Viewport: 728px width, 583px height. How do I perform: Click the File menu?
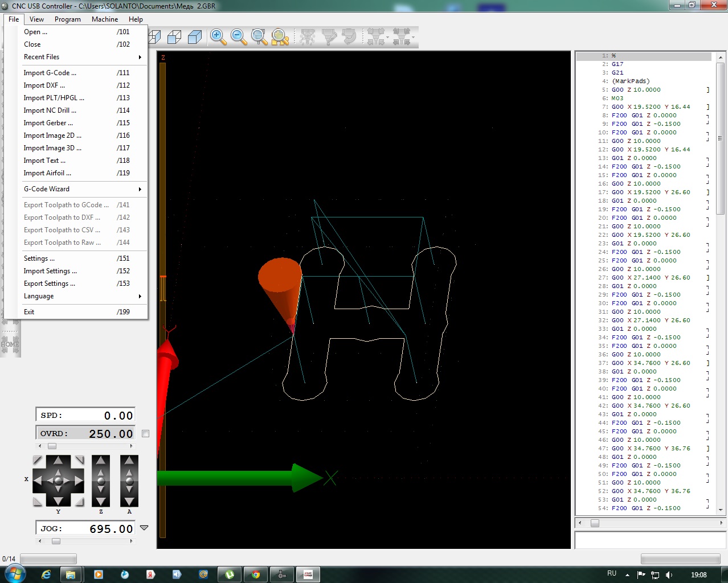(14, 19)
